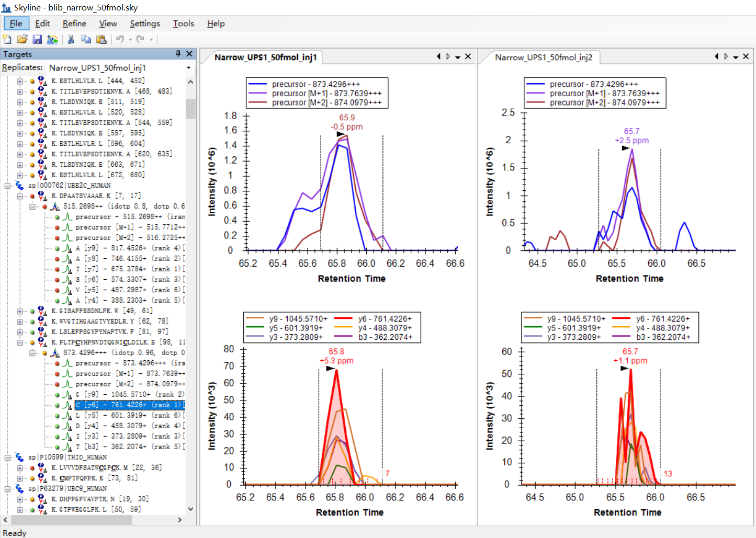The image size is (756, 538).
Task: Select the T [y7] 675.3784+ transition
Action: point(129,269)
